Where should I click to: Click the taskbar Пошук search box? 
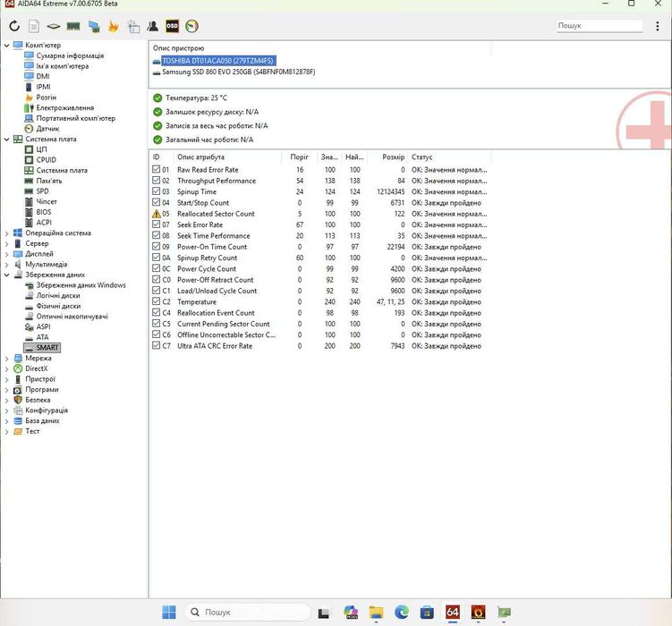click(247, 612)
